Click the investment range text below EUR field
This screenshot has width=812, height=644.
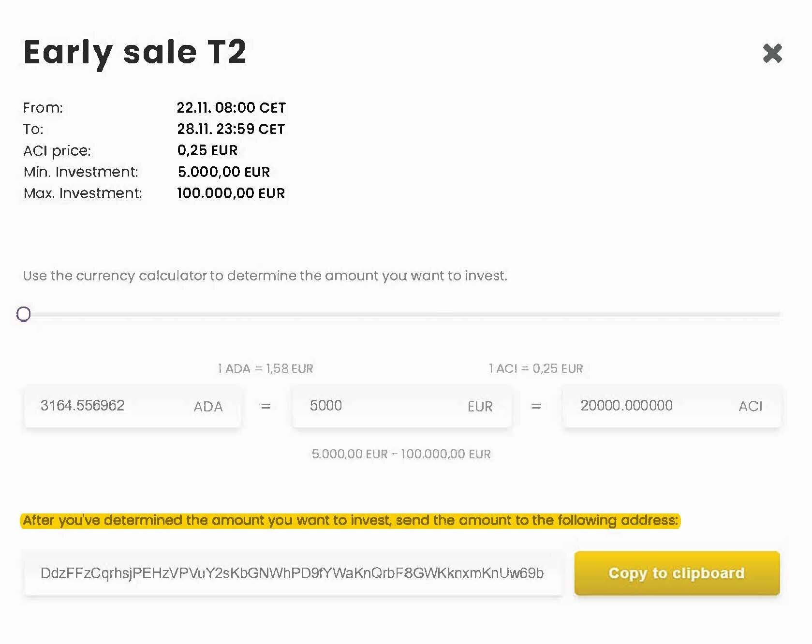(x=401, y=454)
